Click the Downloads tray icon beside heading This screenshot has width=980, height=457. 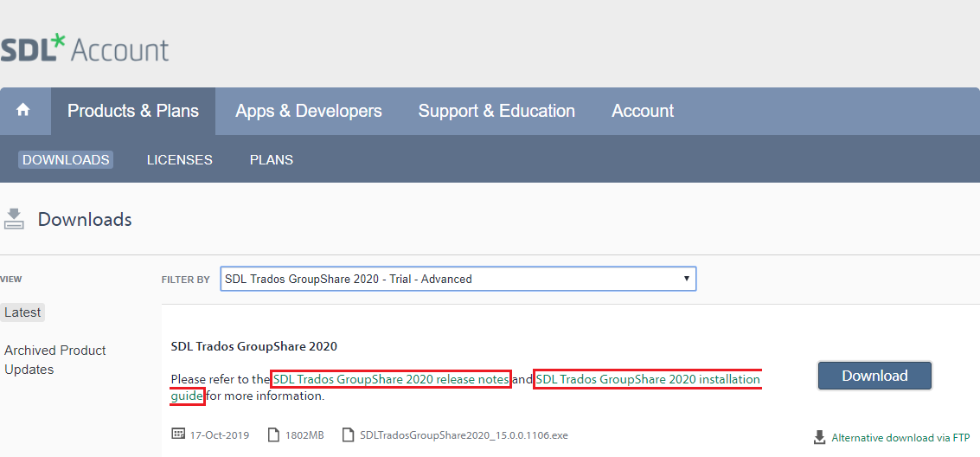pos(14,219)
